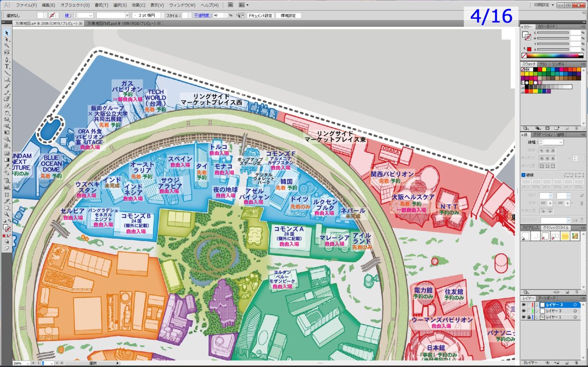Select the Magic Wand tool
Image resolution: width=588 pixels, height=367 pixels.
click(x=7, y=46)
